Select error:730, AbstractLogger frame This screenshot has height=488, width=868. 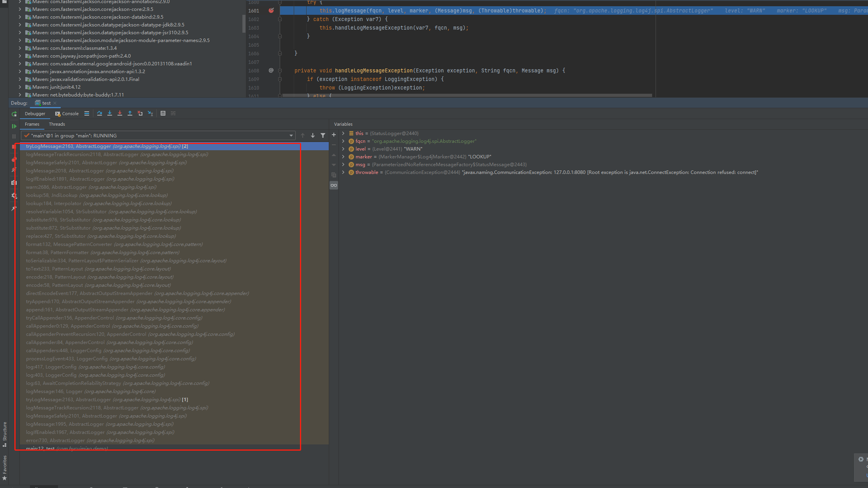(x=174, y=441)
